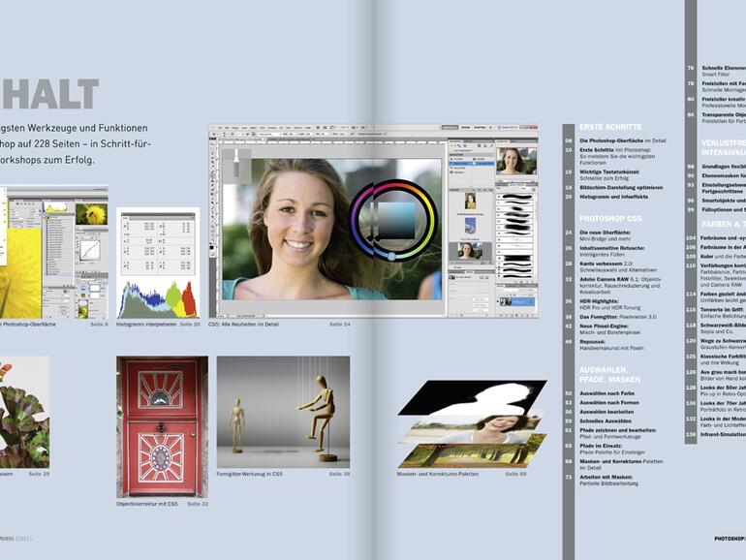Viewport: 746px width, 560px height.
Task: Click entry 'Schnelles Auswählen'
Action: coord(606,421)
